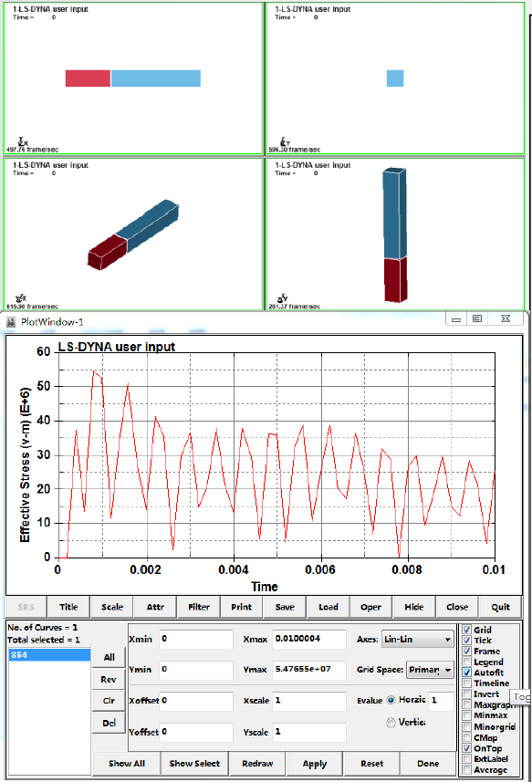Viewport: 532px width, 782px height.
Task: Open the Scale panel
Action: (x=112, y=607)
